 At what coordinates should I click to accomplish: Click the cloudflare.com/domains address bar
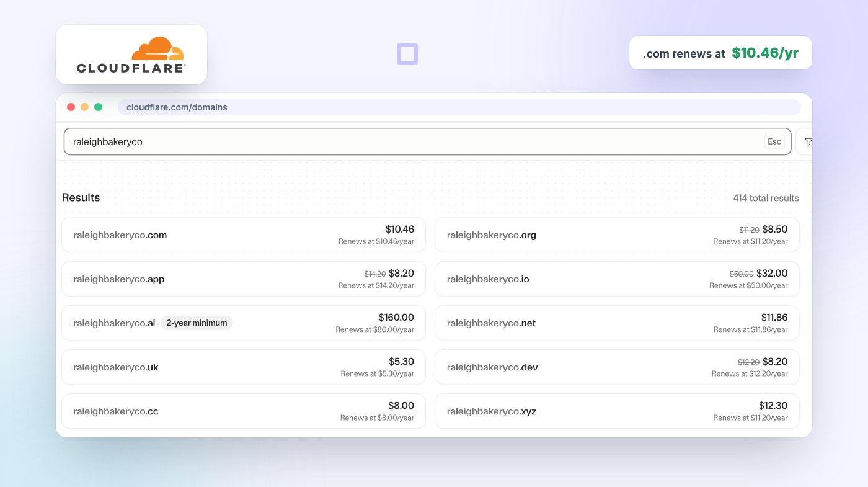pyautogui.click(x=459, y=107)
